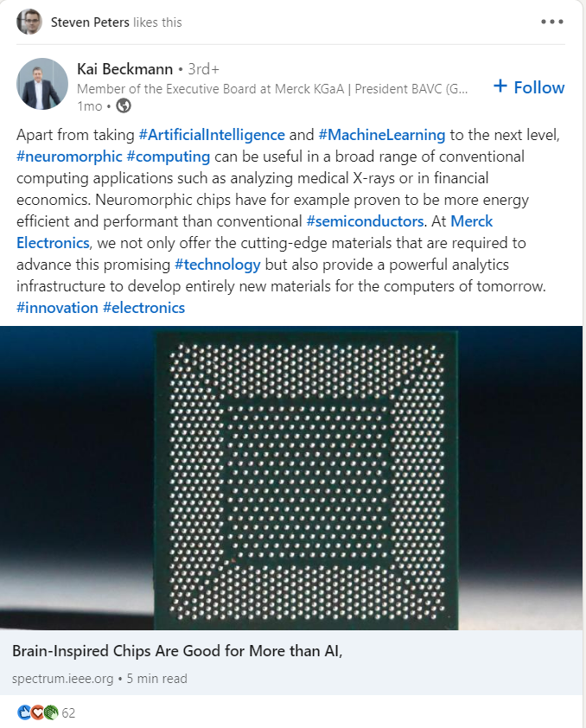
Task: Open the #MachineLearning hashtag
Action: (382, 135)
